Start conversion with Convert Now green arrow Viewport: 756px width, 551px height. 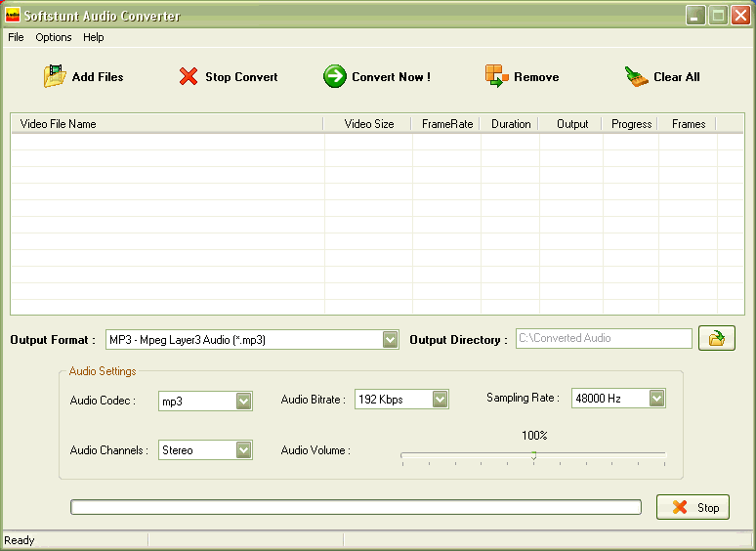click(335, 76)
